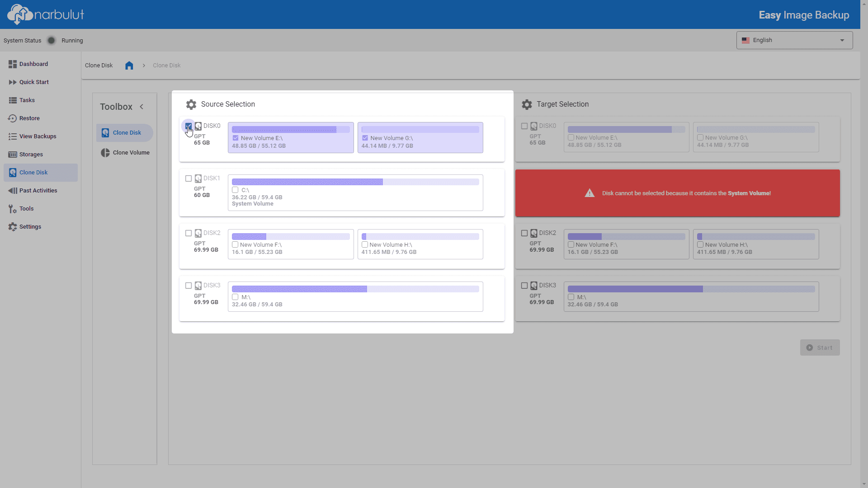The width and height of the screenshot is (868, 488).
Task: Collapse the Toolbox panel chevron
Action: click(x=142, y=107)
